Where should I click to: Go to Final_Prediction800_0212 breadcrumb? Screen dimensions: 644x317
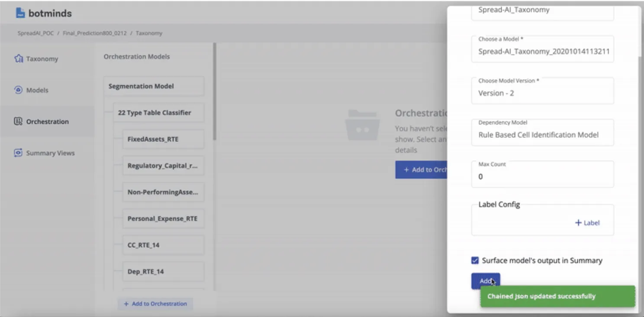[95, 33]
